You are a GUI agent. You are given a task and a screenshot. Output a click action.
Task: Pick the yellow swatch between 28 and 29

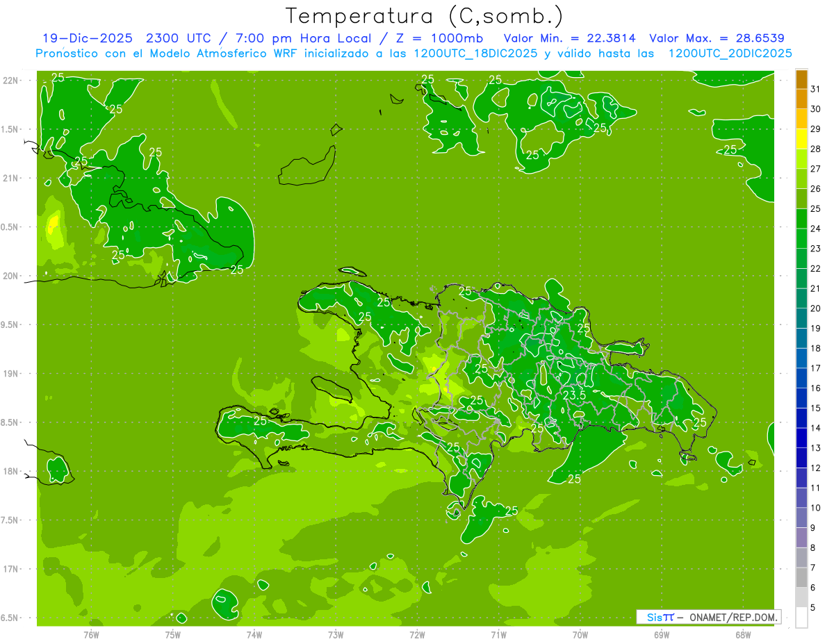pos(801,139)
